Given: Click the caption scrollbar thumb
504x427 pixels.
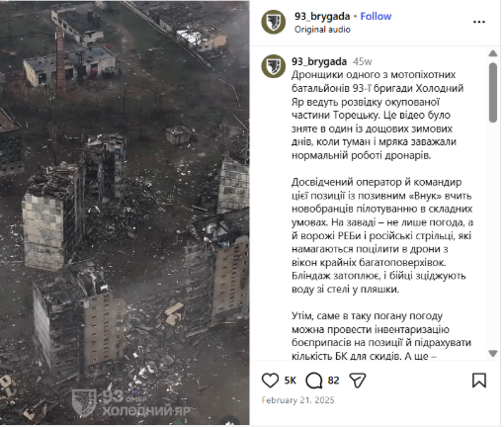Looking at the screenshot, I should pos(493,93).
